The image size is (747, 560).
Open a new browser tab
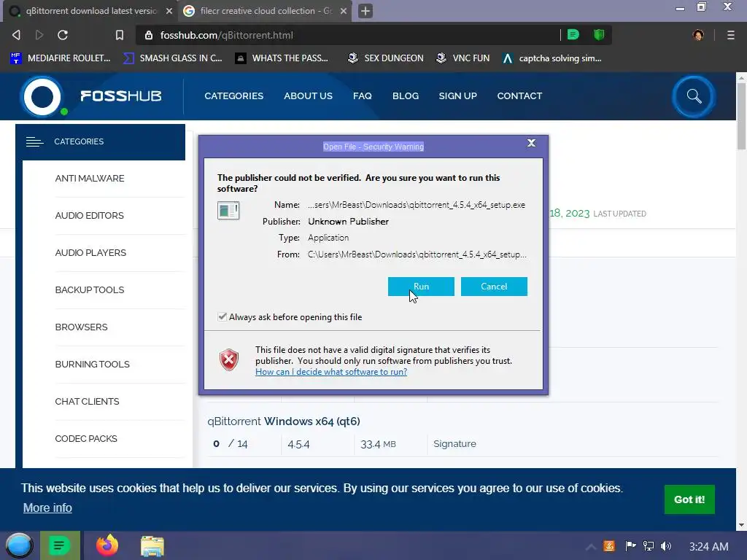[x=365, y=11]
